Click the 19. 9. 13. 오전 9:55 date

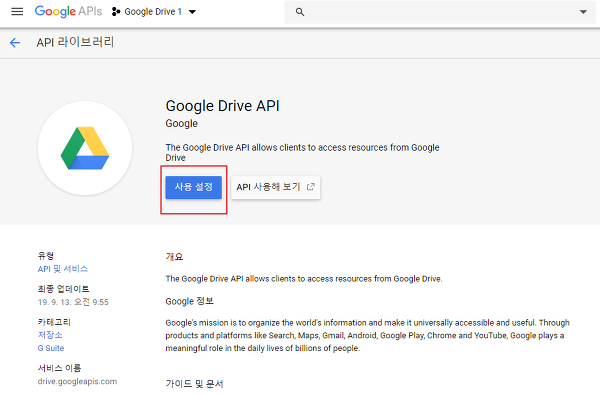pos(73,302)
